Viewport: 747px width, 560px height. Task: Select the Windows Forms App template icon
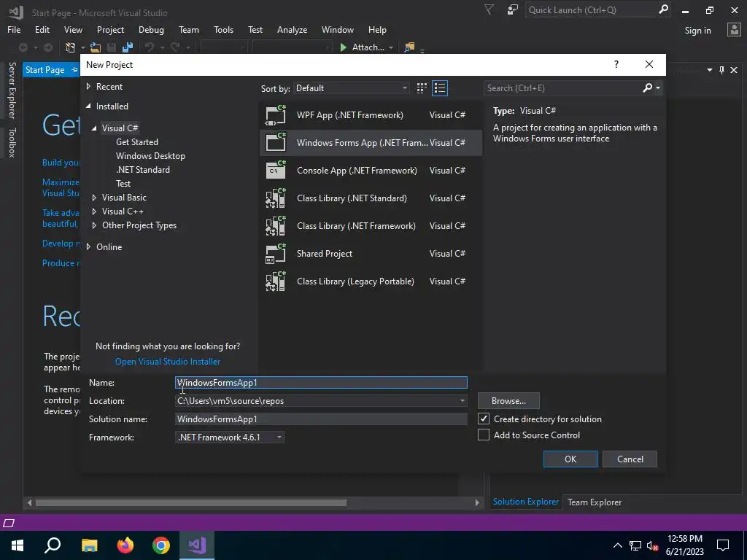[276, 143]
